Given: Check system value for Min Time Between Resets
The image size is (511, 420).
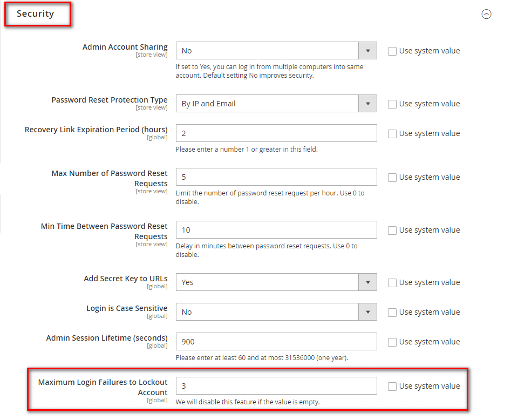Looking at the screenshot, I should click(392, 231).
